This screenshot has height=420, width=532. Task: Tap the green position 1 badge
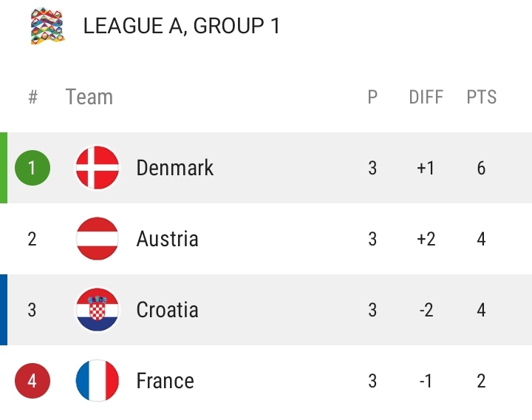(x=33, y=168)
